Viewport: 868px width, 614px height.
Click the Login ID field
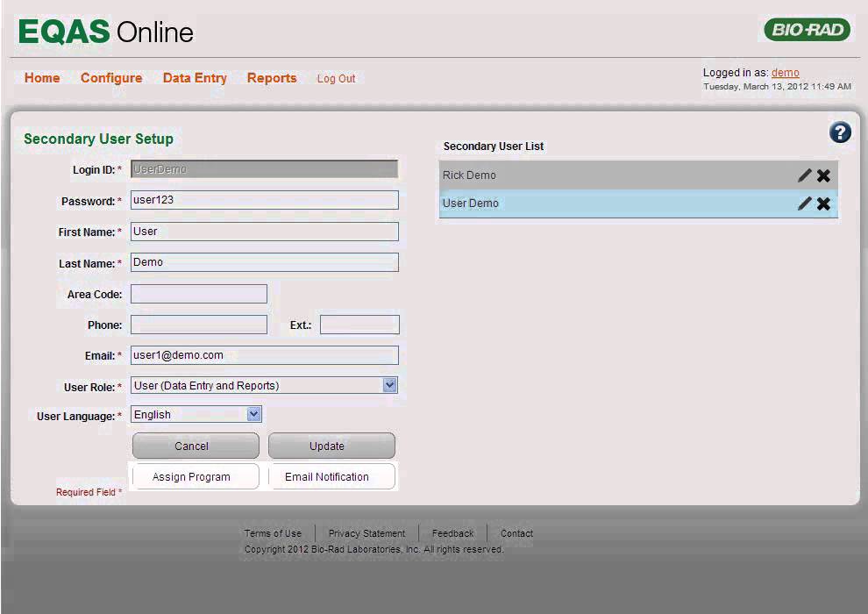tap(264, 169)
